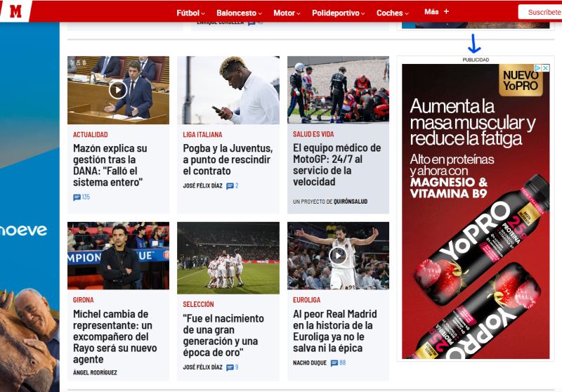Open comments icon on Pogba article
Viewport: 562px width, 392px height.
pyautogui.click(x=230, y=186)
